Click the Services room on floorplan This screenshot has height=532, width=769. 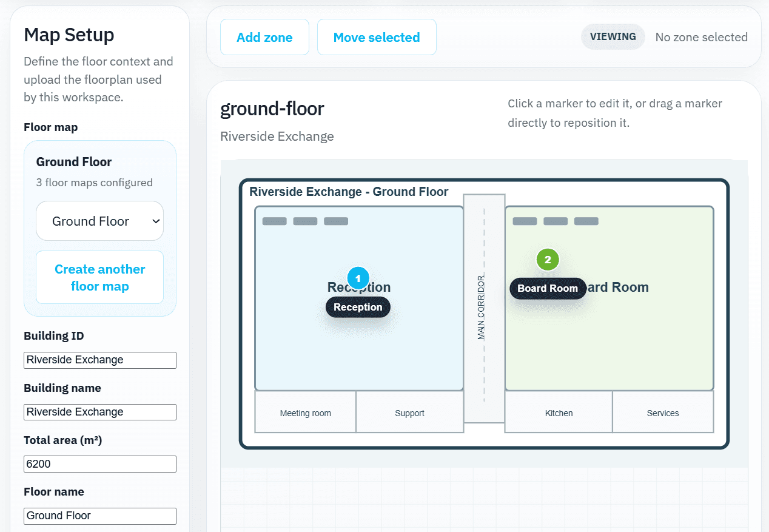click(x=663, y=412)
